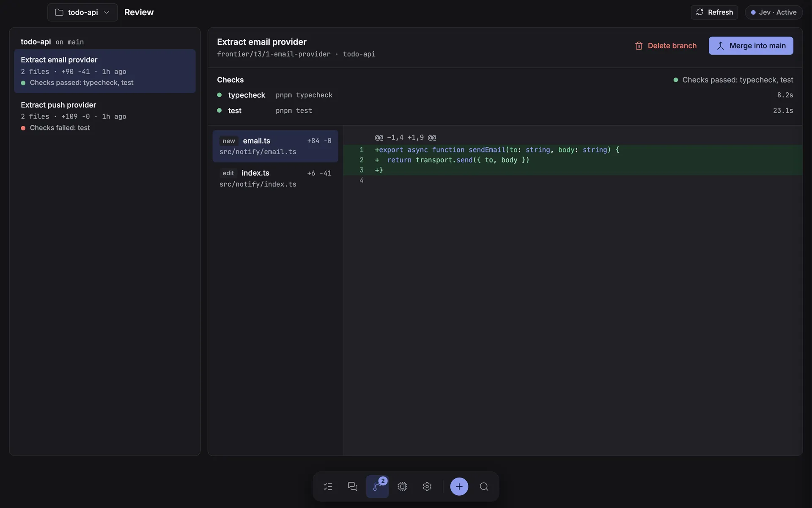812x508 pixels.
Task: Click the 8.2s duration value
Action: point(785,95)
